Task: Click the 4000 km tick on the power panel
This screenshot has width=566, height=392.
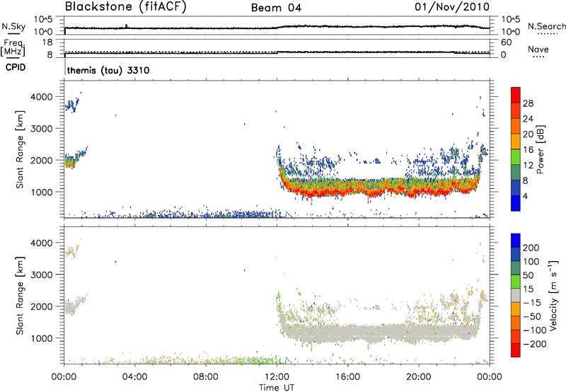Action: 42,97
